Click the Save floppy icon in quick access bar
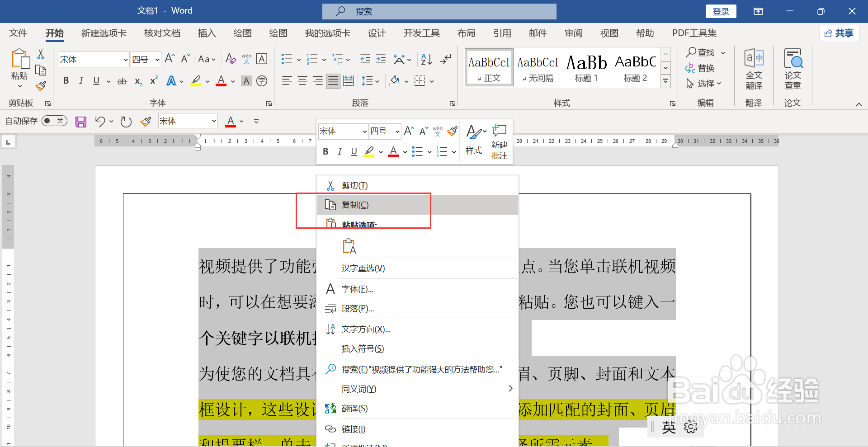The height and width of the screenshot is (447, 868). [81, 122]
